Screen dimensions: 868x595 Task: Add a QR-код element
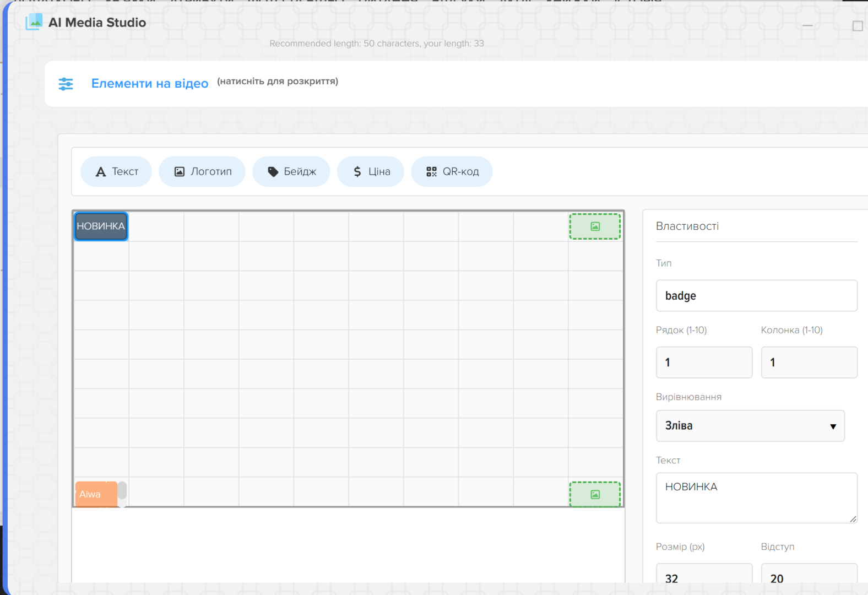[x=452, y=171]
